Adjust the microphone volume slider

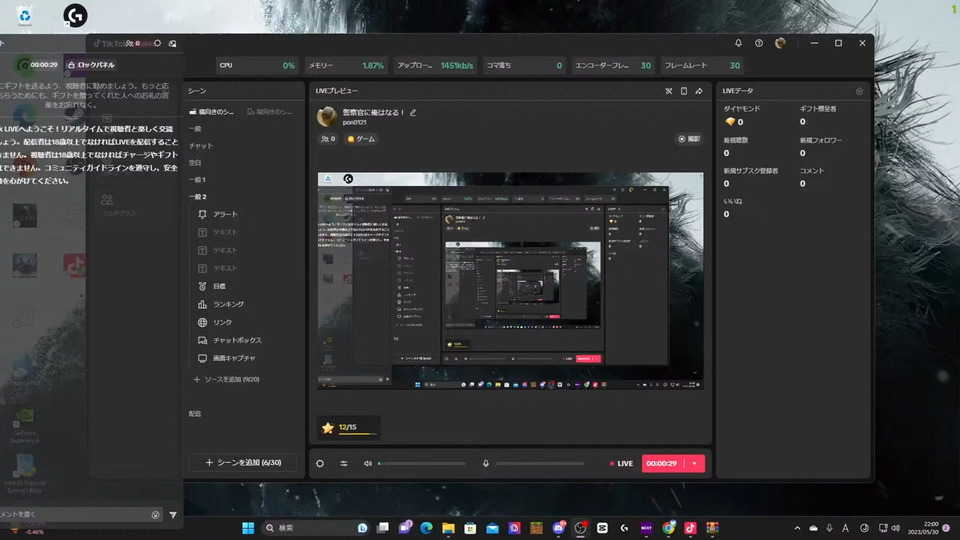click(x=540, y=464)
